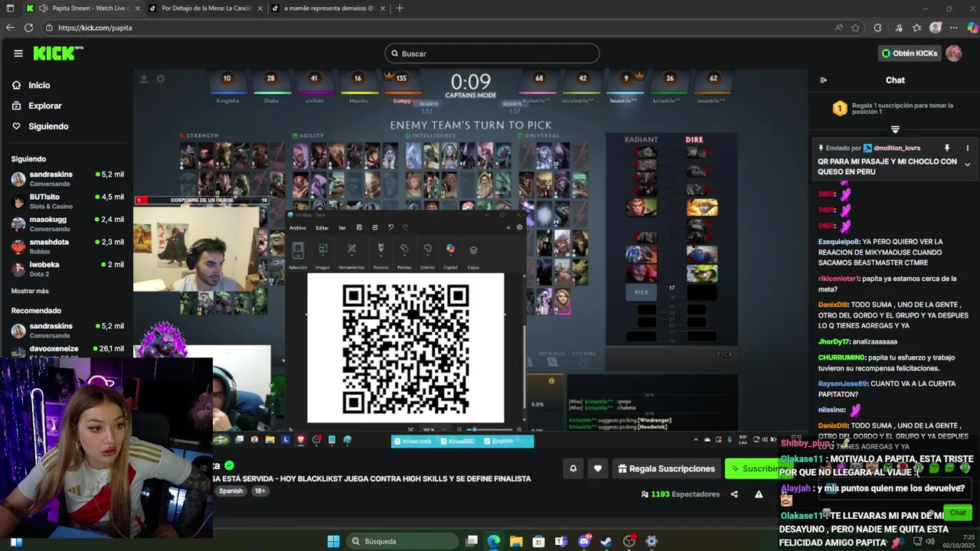Click the Buscar search field
Screen dimensions: 980x551
click(492, 54)
